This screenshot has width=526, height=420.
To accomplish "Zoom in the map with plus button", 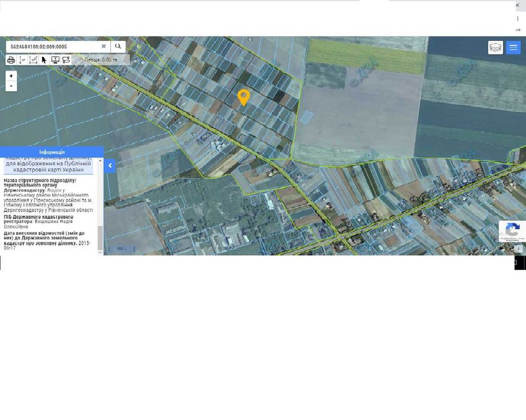I will (x=11, y=76).
